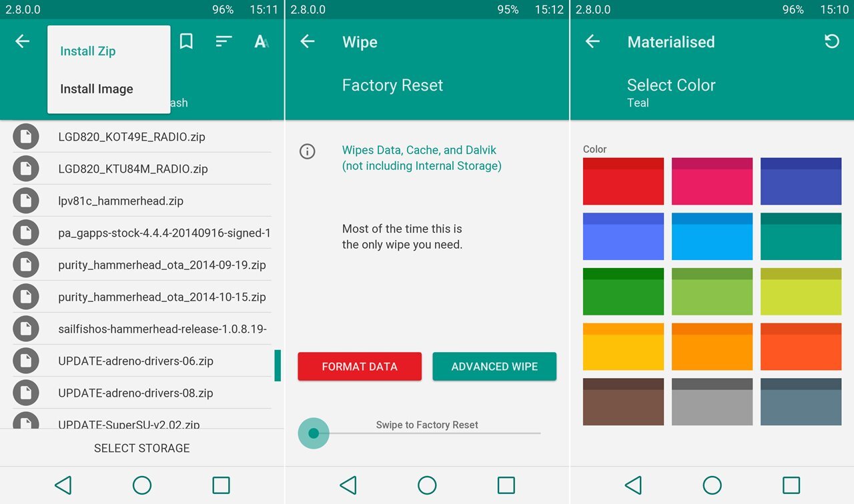Tap SELECT STORAGE at the bottom
This screenshot has width=854, height=504.
point(141,448)
